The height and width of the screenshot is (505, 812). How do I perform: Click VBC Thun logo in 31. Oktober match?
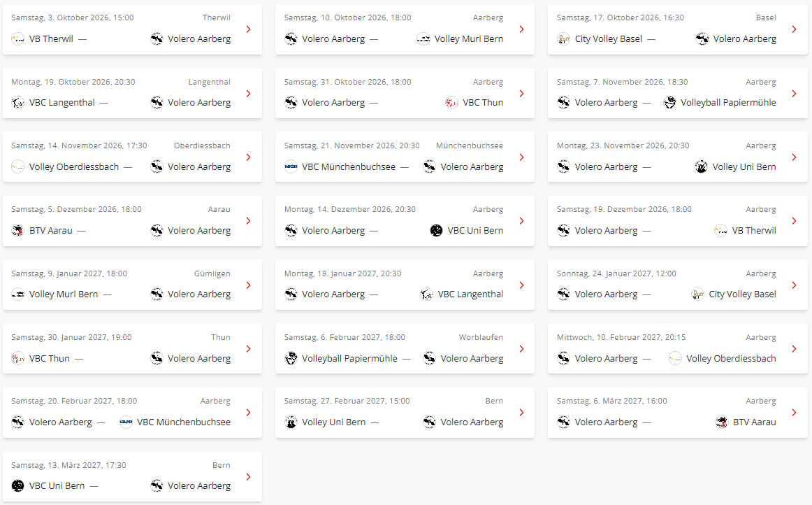pyautogui.click(x=451, y=103)
